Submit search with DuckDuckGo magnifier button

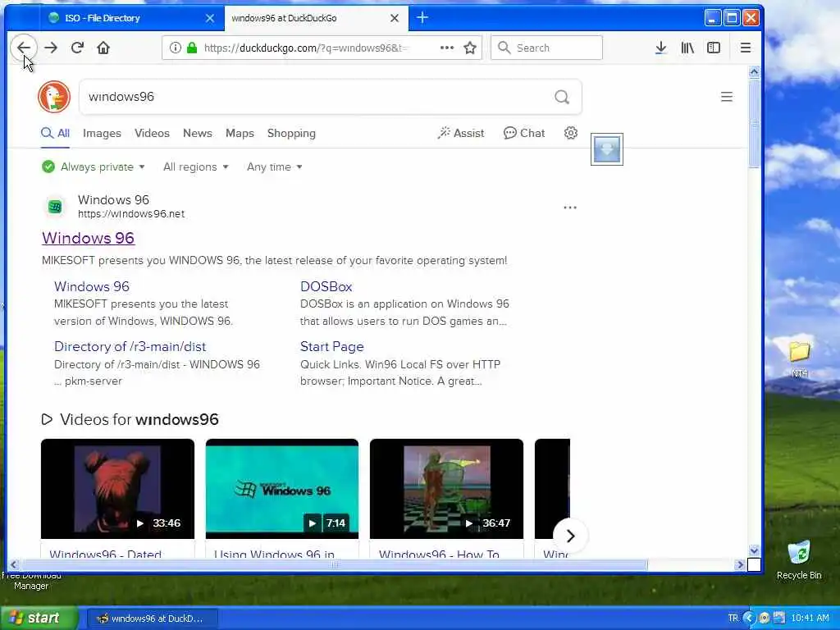[561, 97]
